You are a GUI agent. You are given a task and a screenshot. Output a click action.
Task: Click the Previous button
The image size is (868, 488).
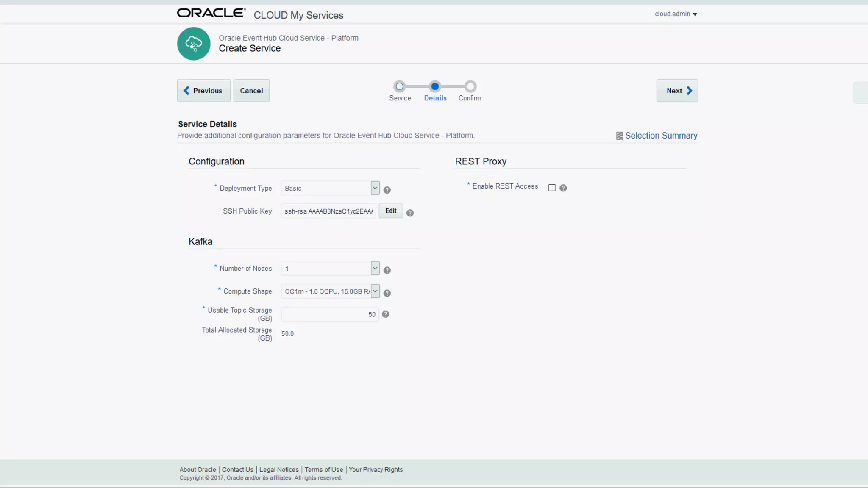coord(203,91)
